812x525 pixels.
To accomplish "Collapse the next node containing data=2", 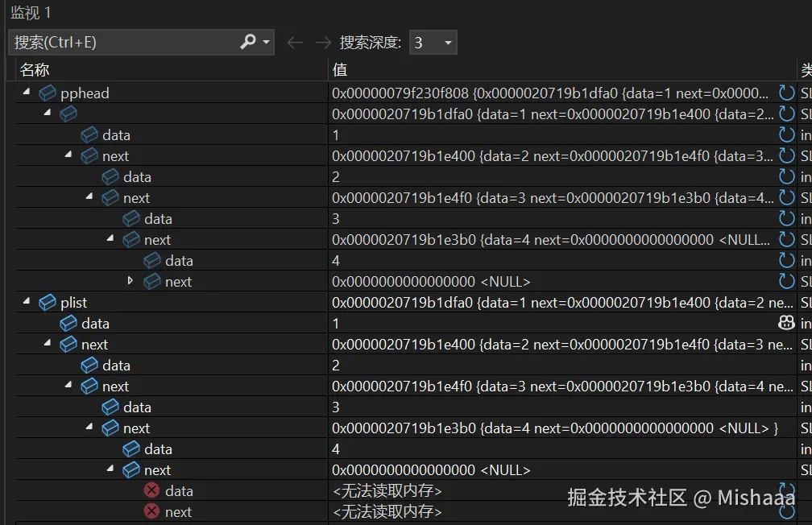I will [46, 344].
